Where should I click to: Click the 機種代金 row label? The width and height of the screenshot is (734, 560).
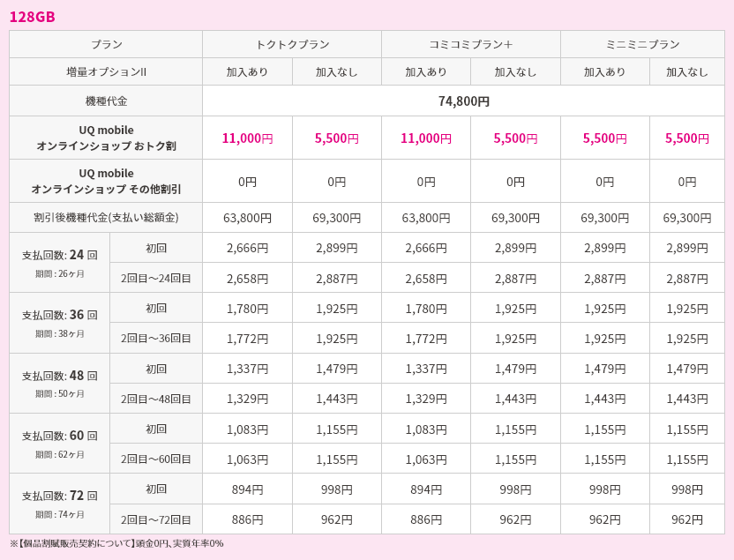tap(106, 101)
